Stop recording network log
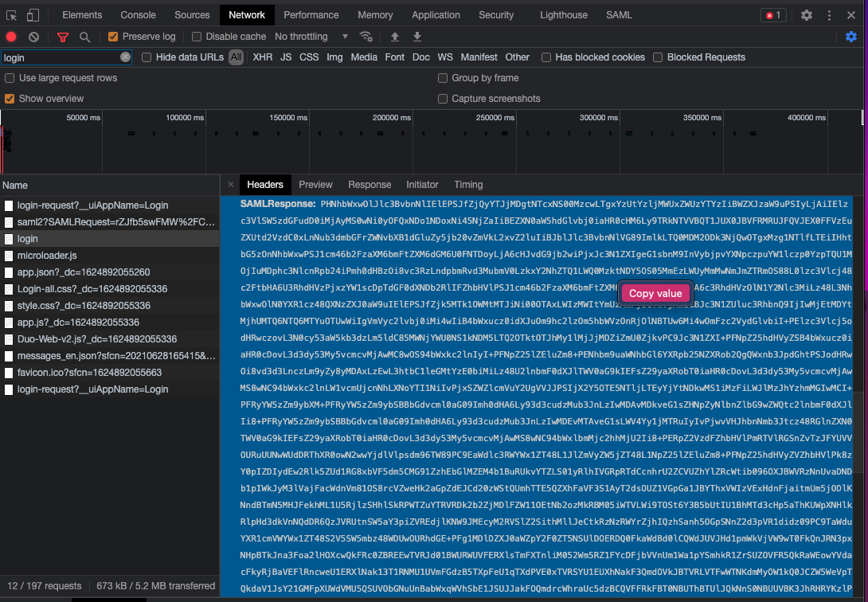868x602 pixels. [10, 36]
